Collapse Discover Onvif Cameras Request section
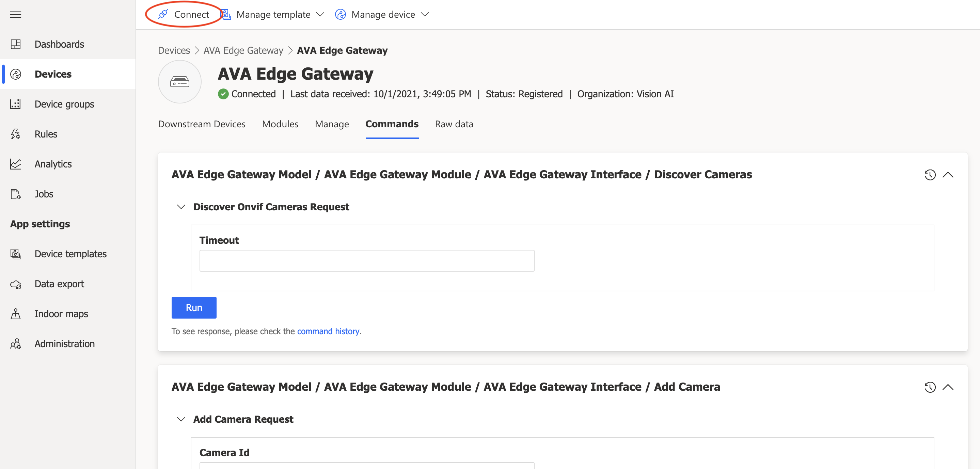Screen dimensions: 980x469 coord(181,207)
